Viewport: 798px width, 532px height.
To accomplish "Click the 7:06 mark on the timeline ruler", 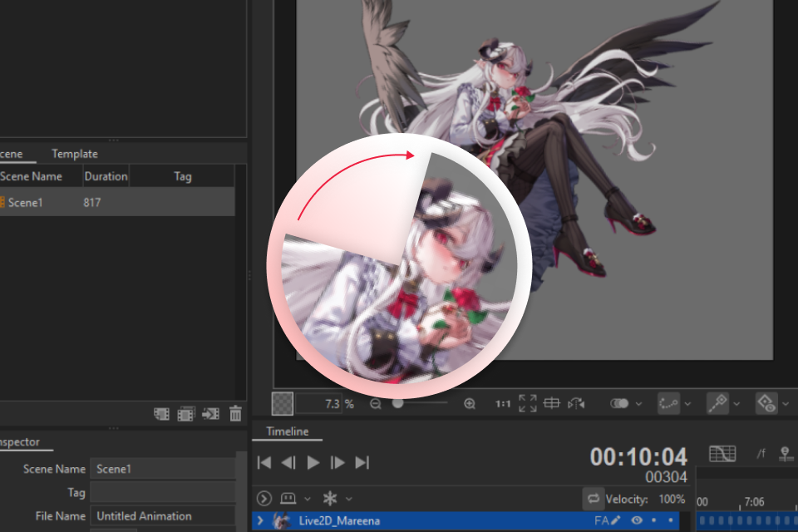I will pos(754,502).
